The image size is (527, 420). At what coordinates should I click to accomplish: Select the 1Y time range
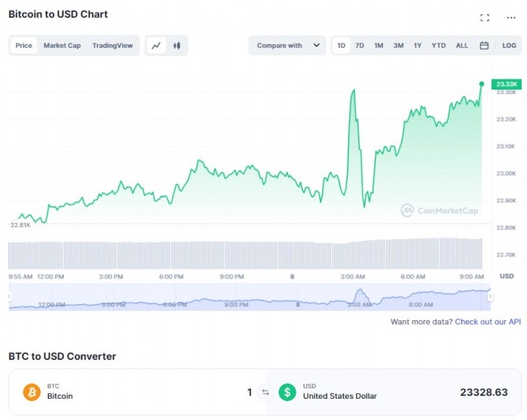tap(418, 46)
